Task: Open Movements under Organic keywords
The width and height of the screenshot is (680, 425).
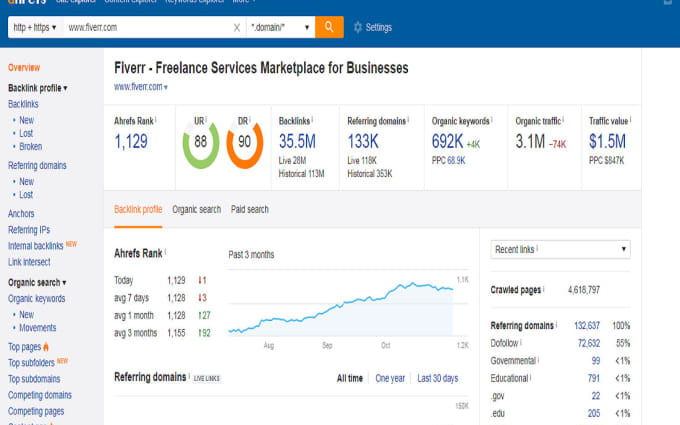Action: [38, 328]
